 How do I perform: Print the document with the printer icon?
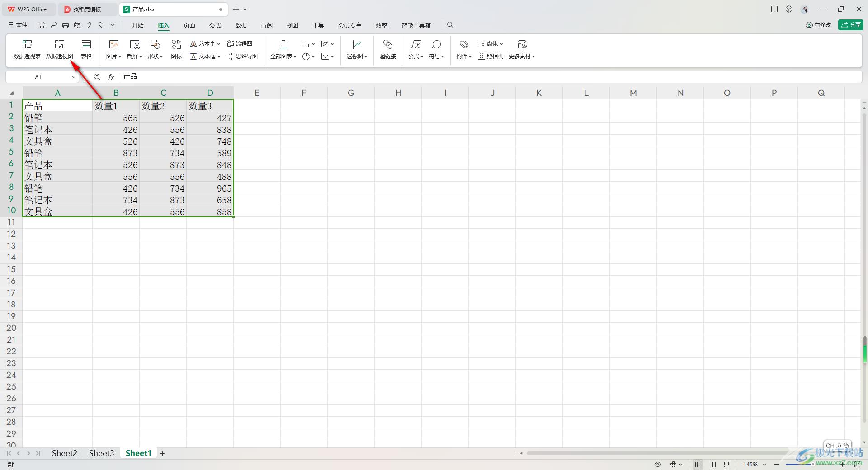[x=66, y=25]
